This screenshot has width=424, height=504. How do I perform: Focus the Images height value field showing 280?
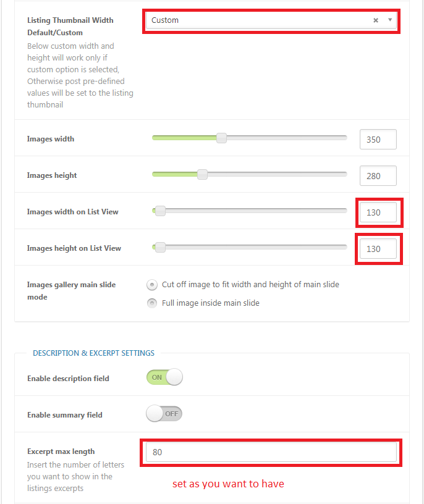click(x=378, y=176)
